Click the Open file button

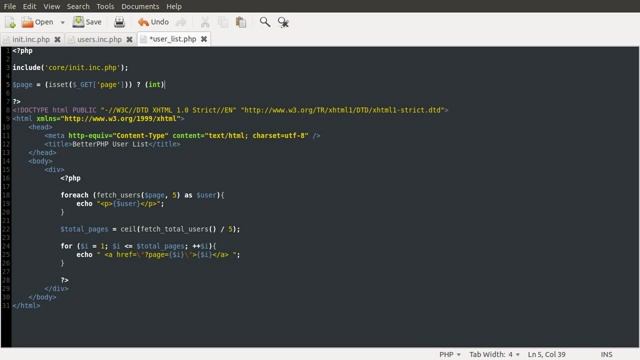pos(38,22)
